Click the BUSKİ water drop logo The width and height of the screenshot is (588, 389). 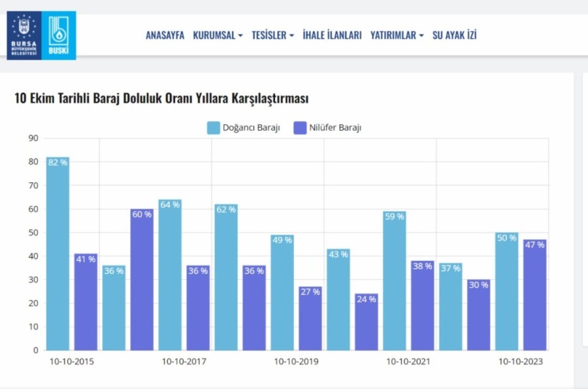coord(59,35)
